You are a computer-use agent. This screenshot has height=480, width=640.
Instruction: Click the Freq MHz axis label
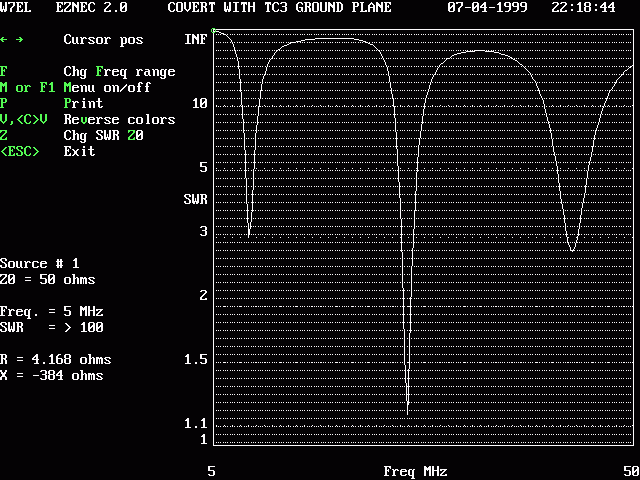[x=415, y=471]
